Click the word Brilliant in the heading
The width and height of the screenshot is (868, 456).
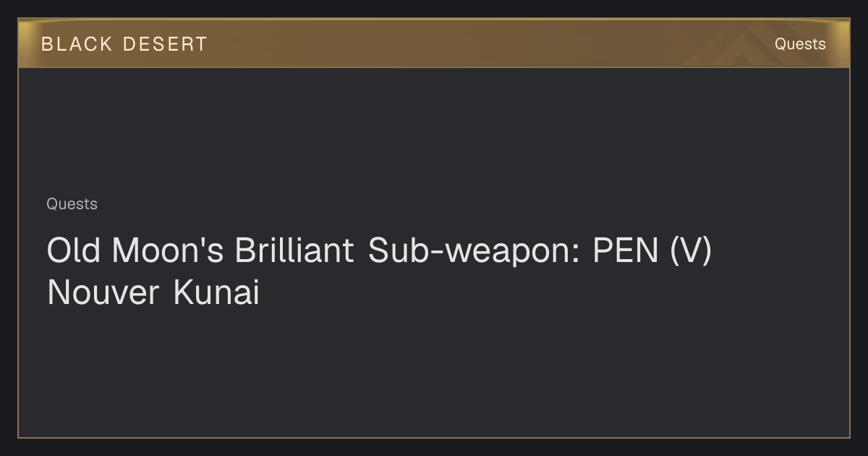click(x=294, y=250)
